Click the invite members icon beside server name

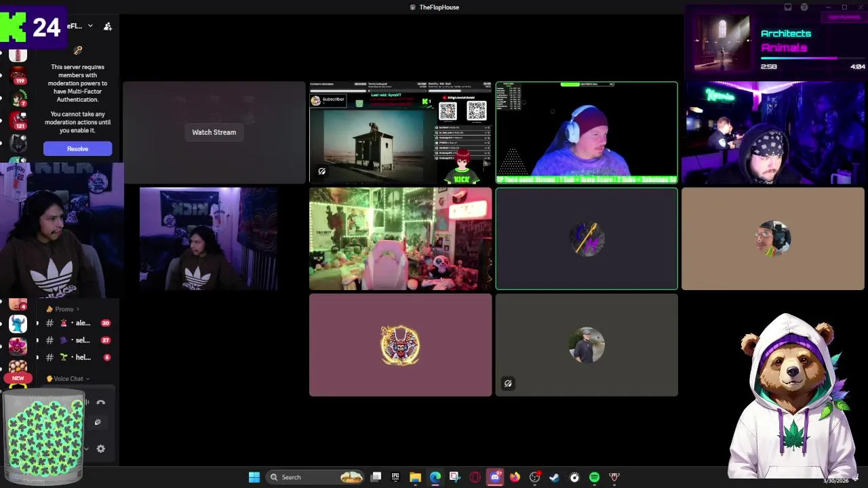pyautogui.click(x=107, y=26)
